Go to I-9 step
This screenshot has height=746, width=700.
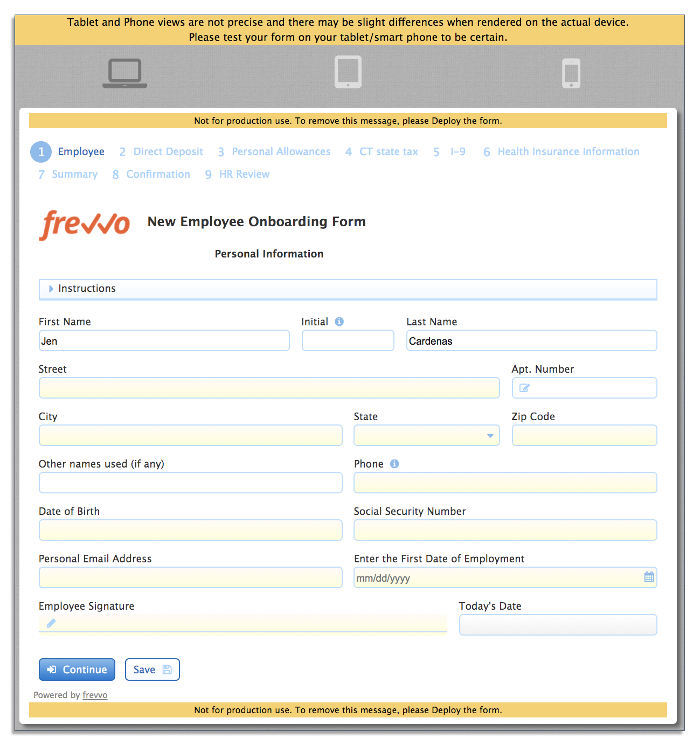click(x=449, y=152)
